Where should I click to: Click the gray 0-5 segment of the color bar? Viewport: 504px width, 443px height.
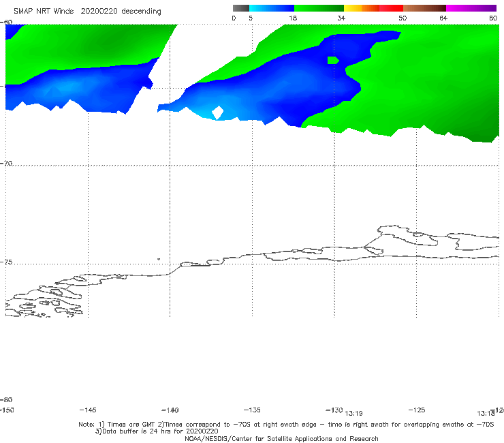(x=241, y=8)
